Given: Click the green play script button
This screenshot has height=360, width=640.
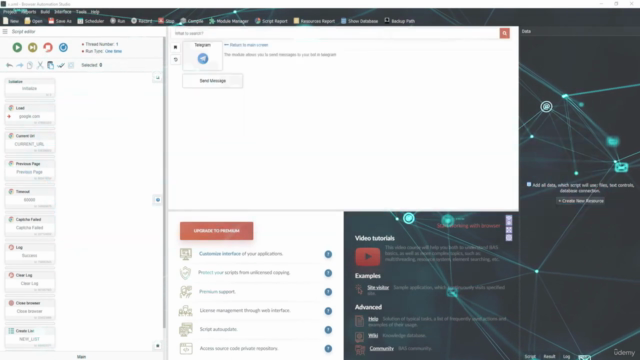Looking at the screenshot, I should (x=17, y=47).
